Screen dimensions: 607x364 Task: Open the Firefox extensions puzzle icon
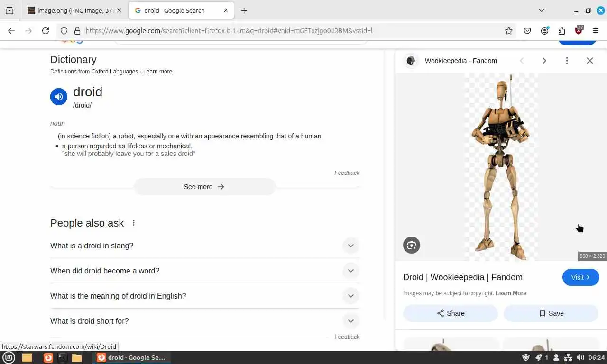coord(561,31)
